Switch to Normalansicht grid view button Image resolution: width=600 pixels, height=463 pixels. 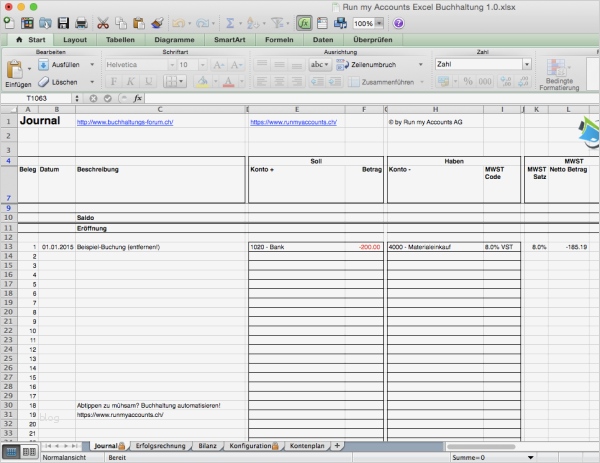tap(11, 452)
